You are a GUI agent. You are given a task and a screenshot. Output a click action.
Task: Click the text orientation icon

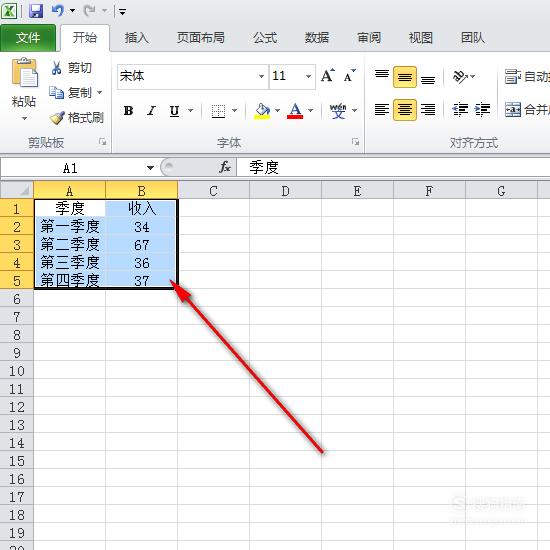pyautogui.click(x=460, y=76)
